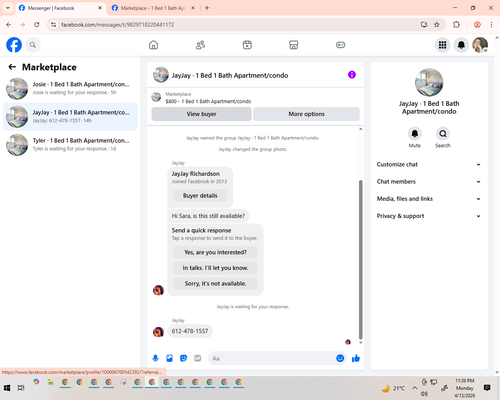This screenshot has width=500, height=400.
Task: Attach a photo with image icon
Action: tap(169, 358)
